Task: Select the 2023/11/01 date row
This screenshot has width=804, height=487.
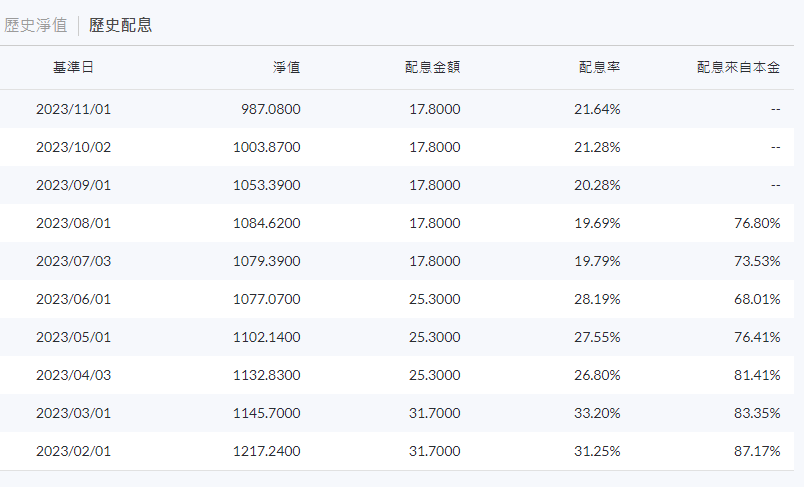Action: 397,109
